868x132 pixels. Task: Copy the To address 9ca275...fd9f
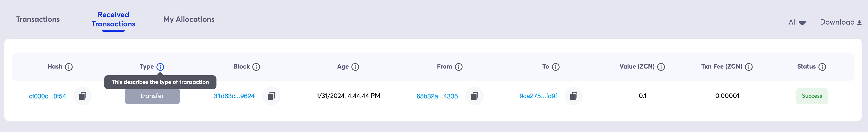click(574, 96)
